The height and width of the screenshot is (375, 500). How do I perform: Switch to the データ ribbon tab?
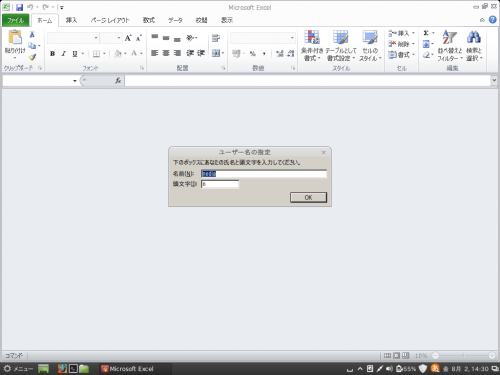pos(175,20)
